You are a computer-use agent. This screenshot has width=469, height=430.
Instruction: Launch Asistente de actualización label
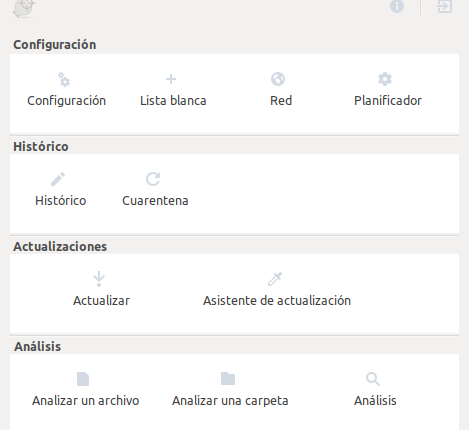[277, 300]
